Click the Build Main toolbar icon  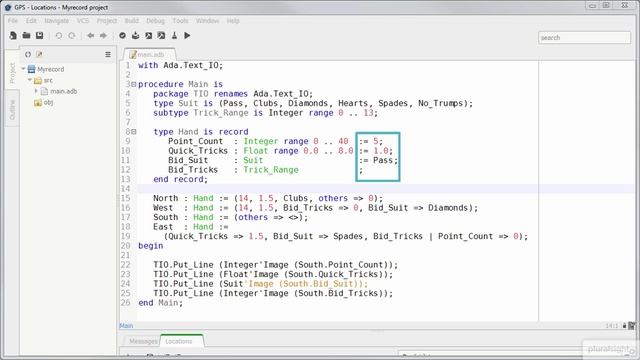tap(149, 36)
